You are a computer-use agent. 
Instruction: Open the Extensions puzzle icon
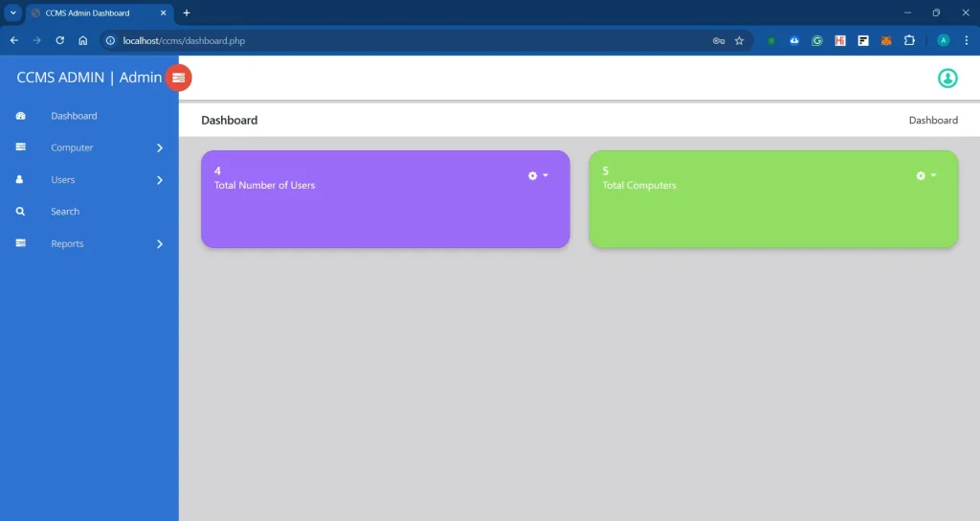coord(909,40)
